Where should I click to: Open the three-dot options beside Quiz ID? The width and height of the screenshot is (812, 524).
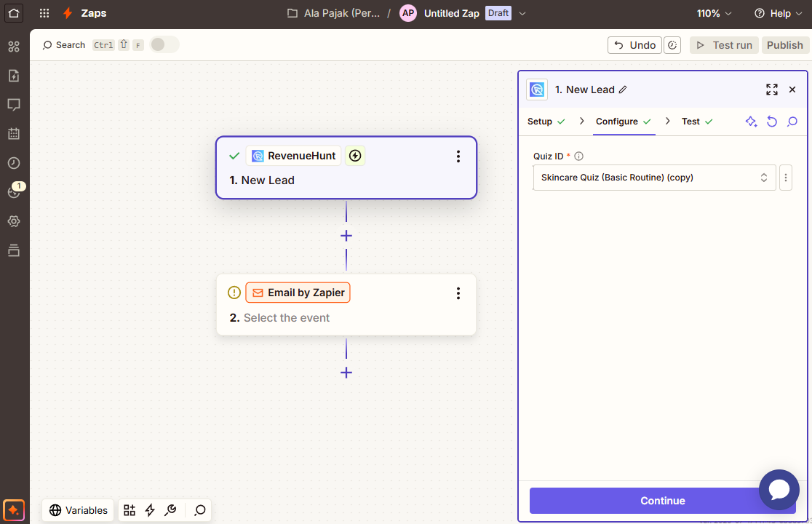(x=786, y=178)
